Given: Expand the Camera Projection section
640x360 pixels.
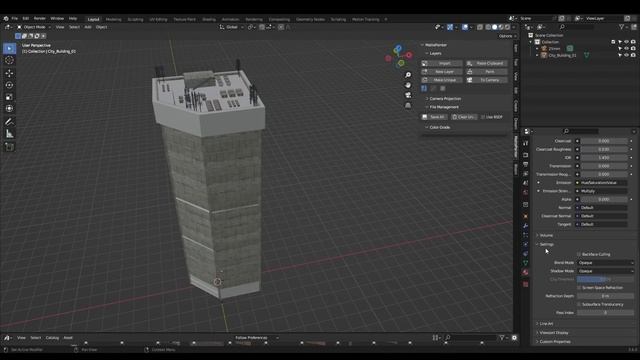Looking at the screenshot, I should click(445, 99).
